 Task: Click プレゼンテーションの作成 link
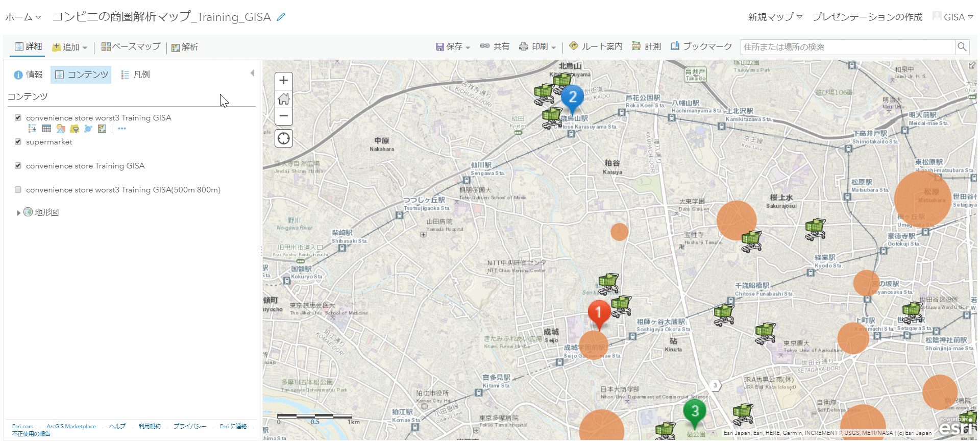coord(867,17)
